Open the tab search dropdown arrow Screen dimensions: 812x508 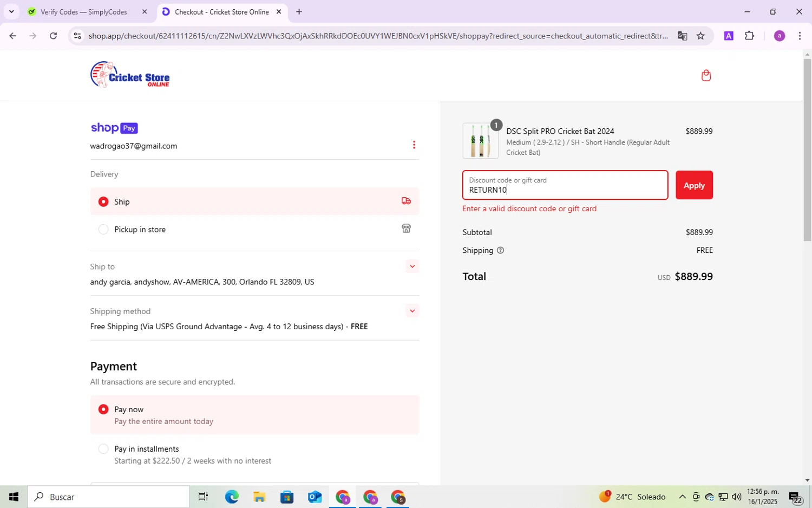(11, 11)
